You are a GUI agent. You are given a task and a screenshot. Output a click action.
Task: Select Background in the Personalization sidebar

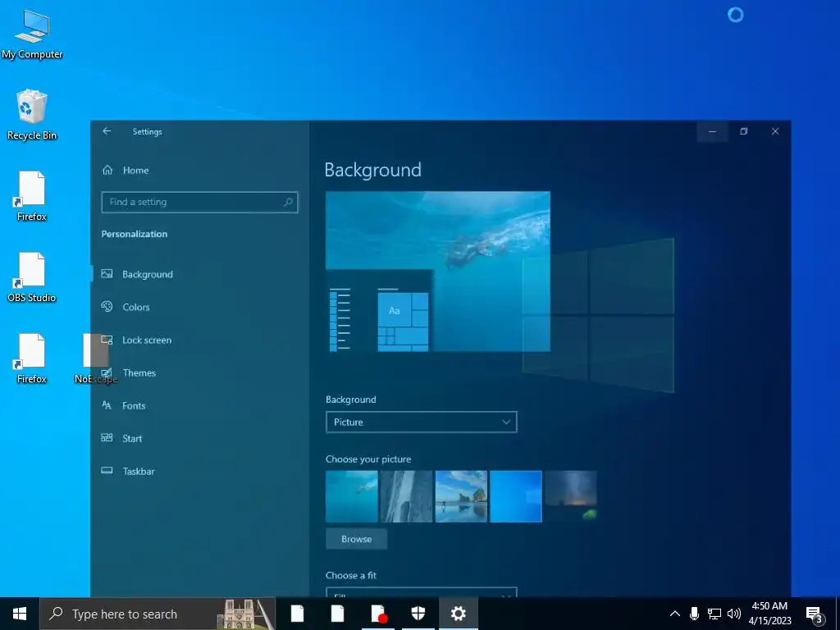point(148,274)
